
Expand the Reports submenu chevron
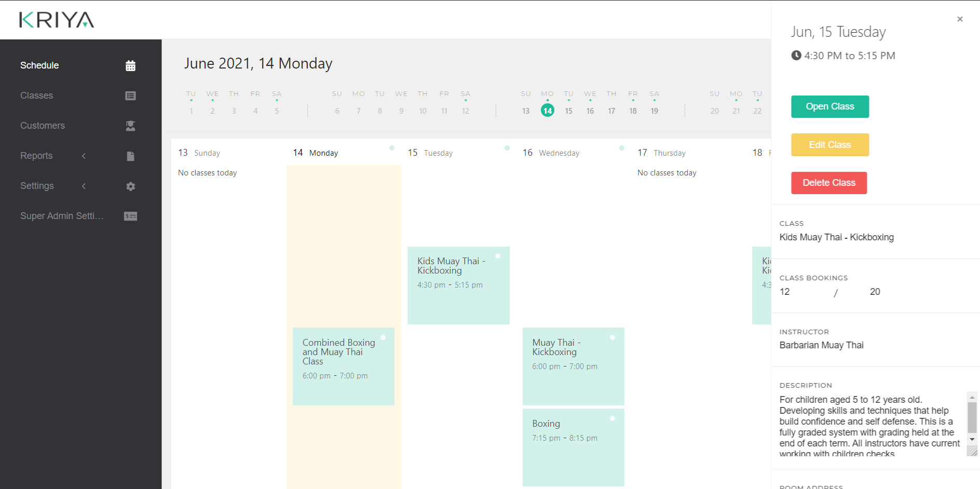[84, 156]
